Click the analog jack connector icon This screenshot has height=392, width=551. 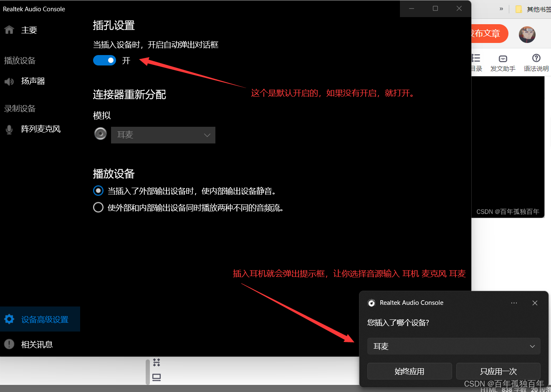[x=101, y=133]
